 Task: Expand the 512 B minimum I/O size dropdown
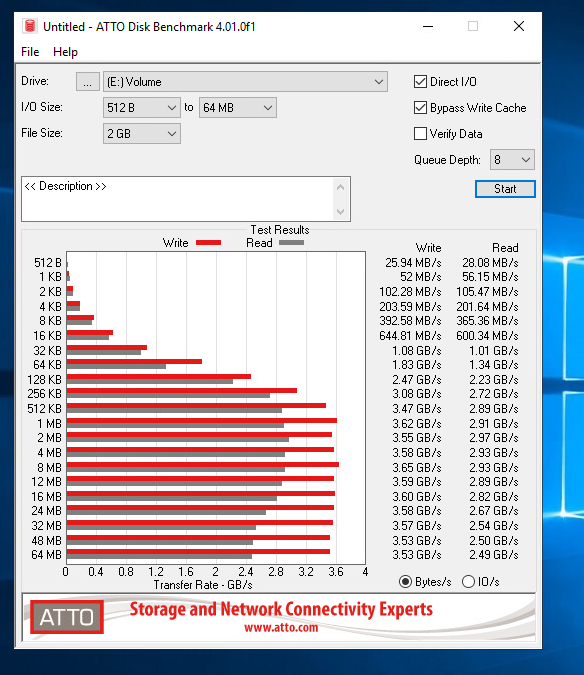142,108
